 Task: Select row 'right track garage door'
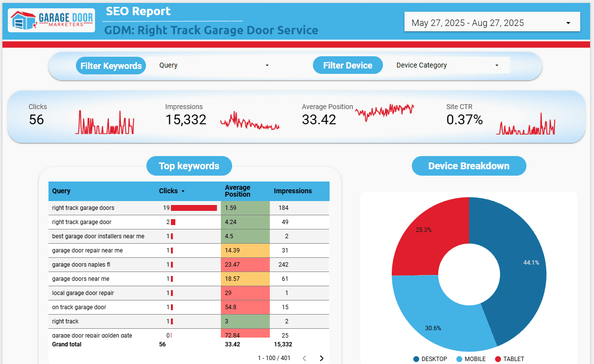click(x=189, y=222)
